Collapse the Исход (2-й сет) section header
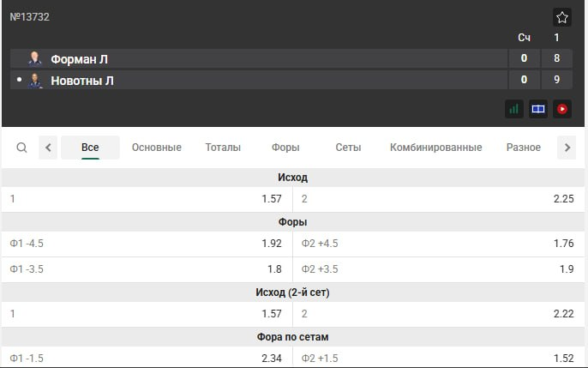This screenshot has height=368, width=588. pyautogui.click(x=293, y=293)
